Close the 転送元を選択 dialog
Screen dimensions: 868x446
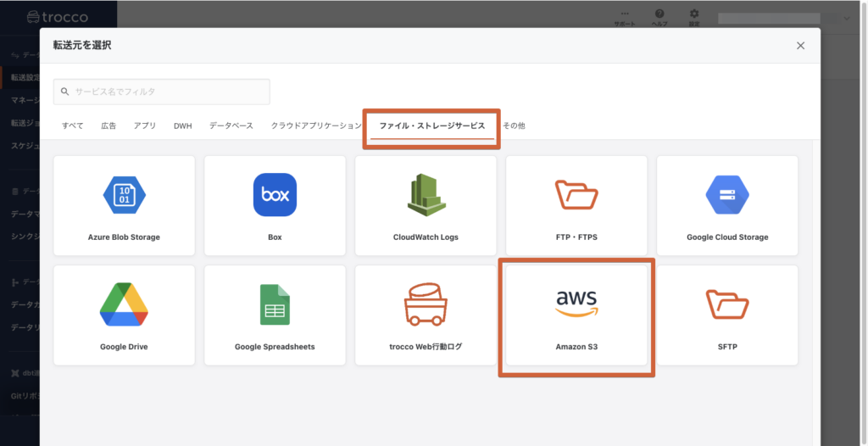800,46
